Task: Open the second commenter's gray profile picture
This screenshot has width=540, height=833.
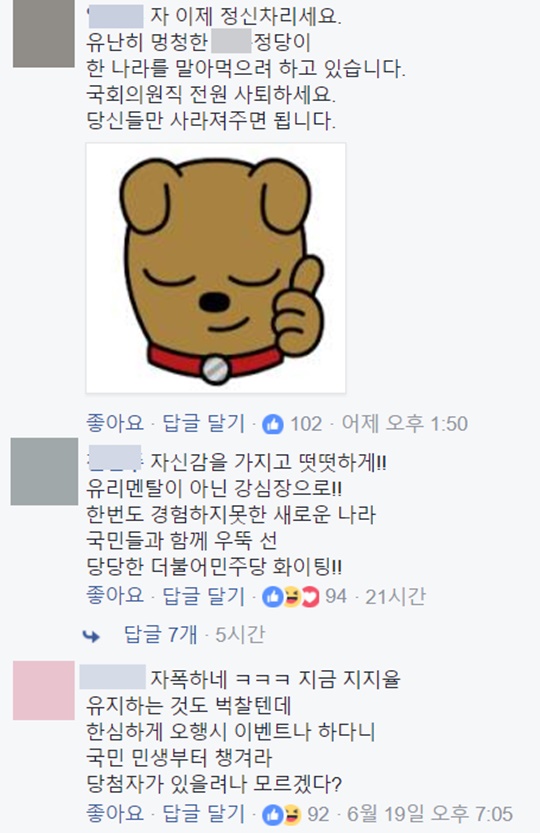Action: [x=44, y=471]
